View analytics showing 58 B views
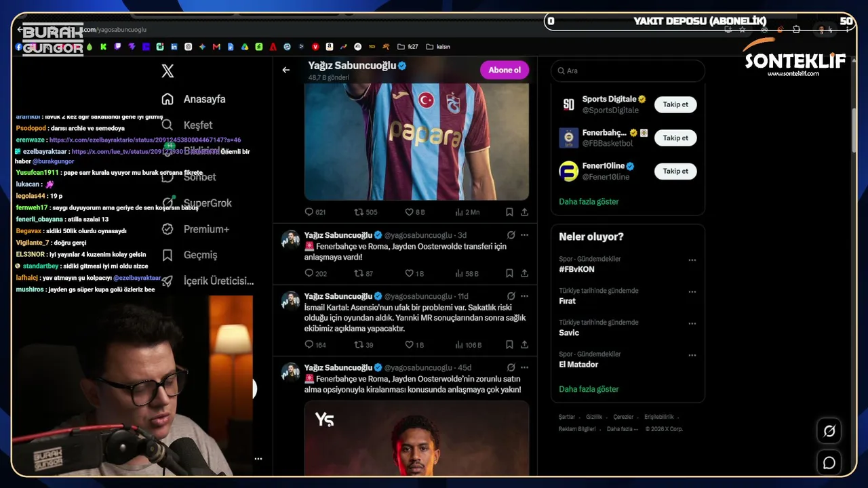 (x=467, y=273)
